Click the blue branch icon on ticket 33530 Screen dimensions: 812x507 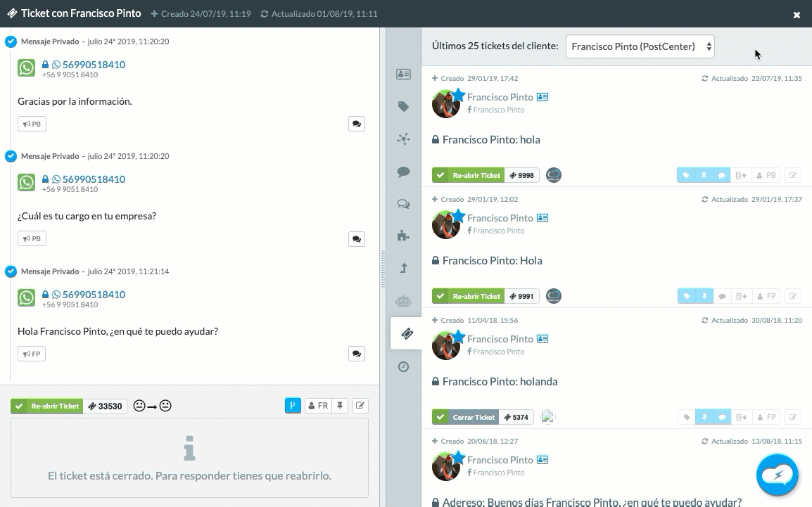(293, 406)
